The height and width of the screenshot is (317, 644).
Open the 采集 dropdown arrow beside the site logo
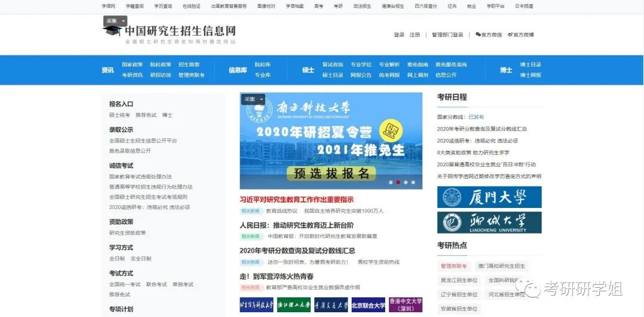point(123,21)
